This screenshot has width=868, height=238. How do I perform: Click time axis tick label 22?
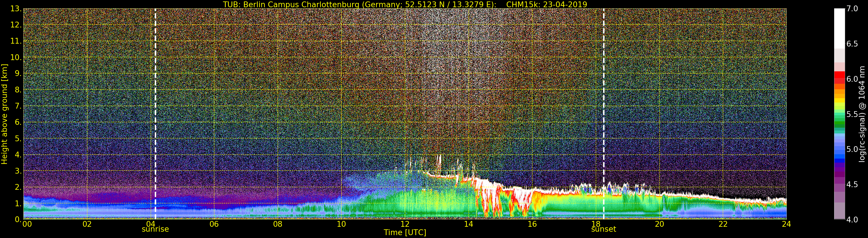tap(723, 224)
